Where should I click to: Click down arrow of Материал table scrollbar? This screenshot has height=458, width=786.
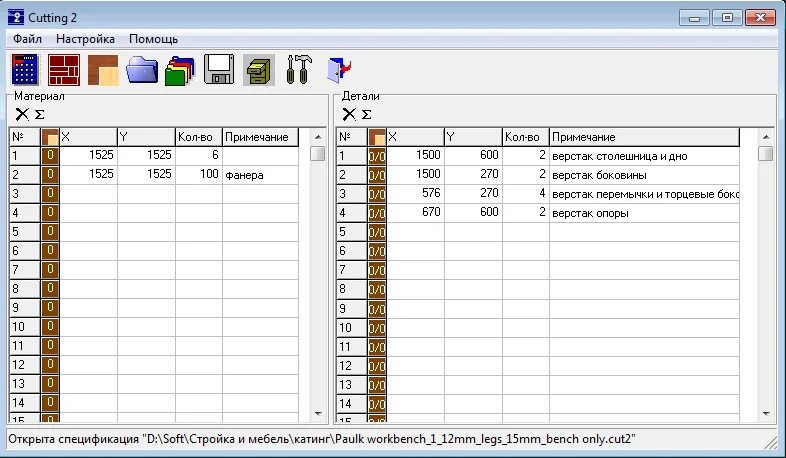(x=318, y=414)
